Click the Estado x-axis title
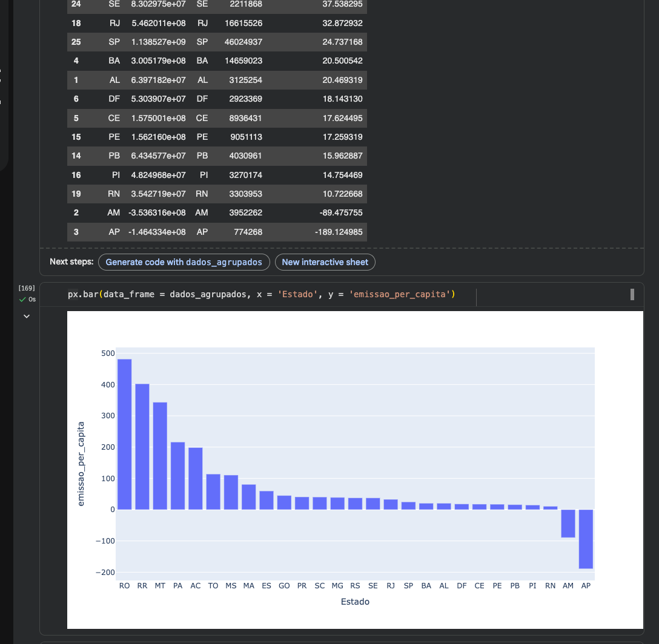 pos(355,602)
